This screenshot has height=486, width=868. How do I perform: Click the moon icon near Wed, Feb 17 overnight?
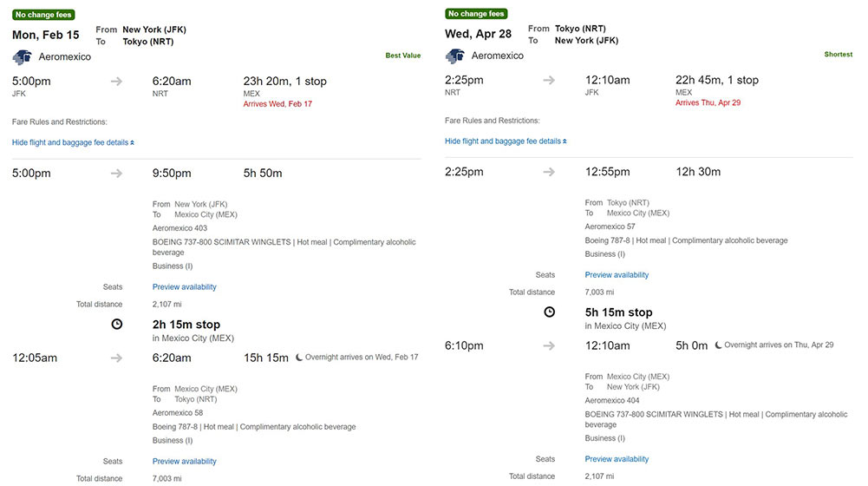299,358
